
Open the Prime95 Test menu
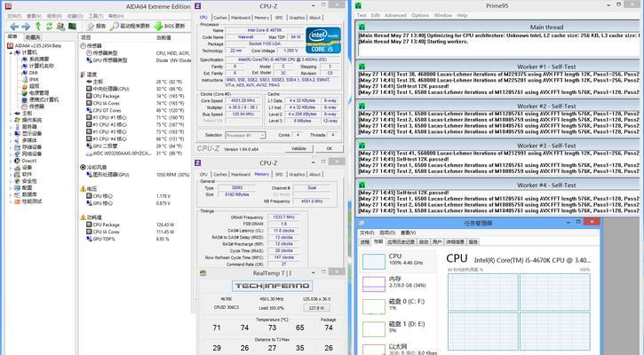(x=362, y=15)
